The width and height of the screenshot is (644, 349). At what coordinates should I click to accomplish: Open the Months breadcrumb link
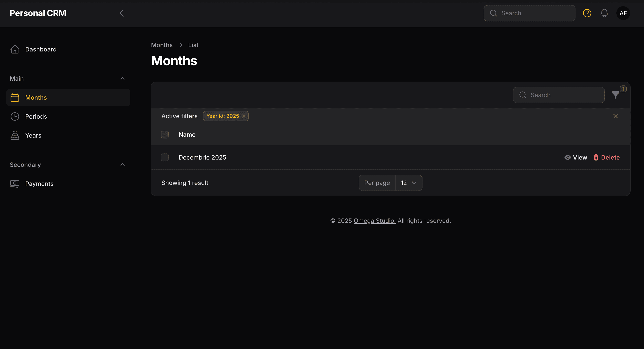click(x=162, y=45)
